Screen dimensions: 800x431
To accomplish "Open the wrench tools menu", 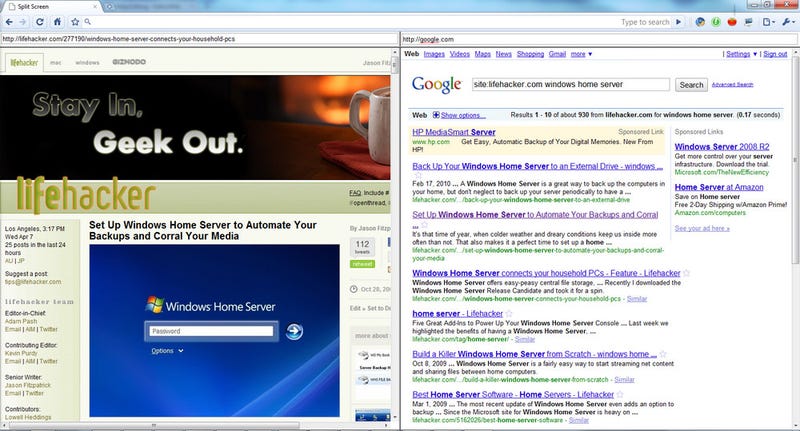I will pos(788,22).
